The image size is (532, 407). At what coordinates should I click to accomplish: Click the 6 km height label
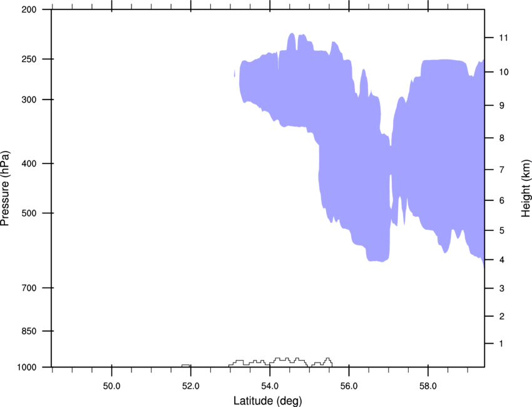coord(501,200)
